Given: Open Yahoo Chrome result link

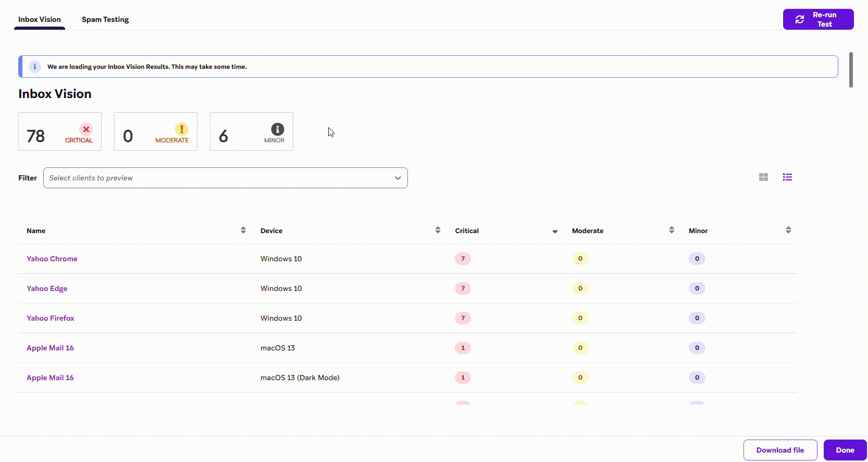Looking at the screenshot, I should [x=52, y=259].
